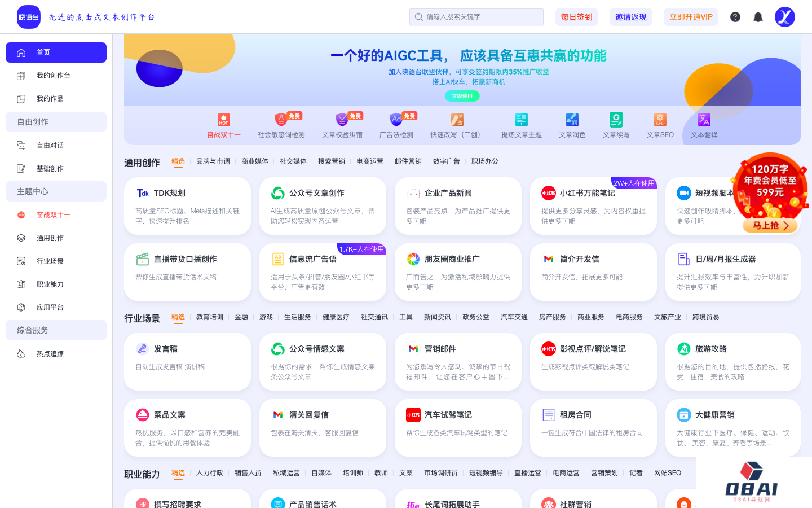Open the 小红书万能笔记 card
This screenshot has height=508, width=812.
point(593,205)
